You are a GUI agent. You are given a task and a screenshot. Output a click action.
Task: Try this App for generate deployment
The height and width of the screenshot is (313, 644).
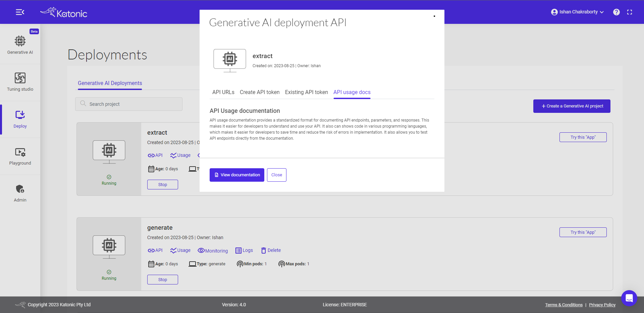pos(583,232)
